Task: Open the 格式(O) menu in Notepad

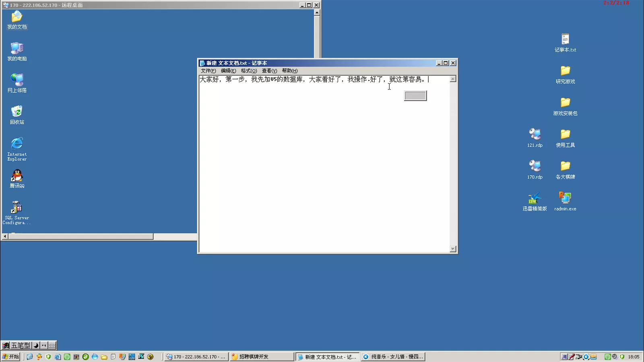Action: click(249, 71)
